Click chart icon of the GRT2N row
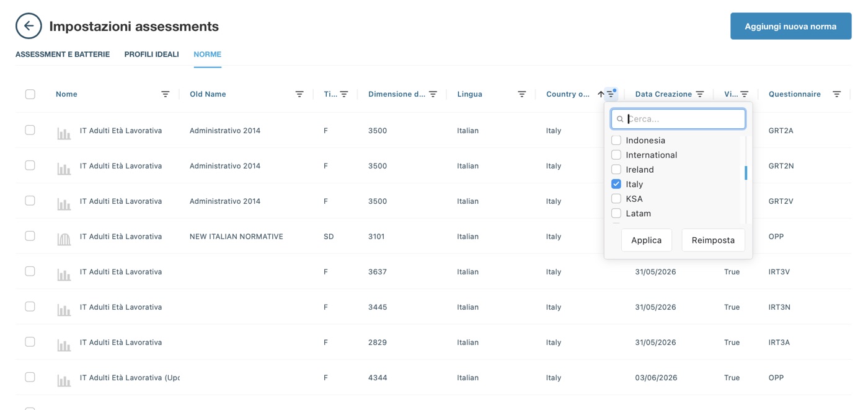The image size is (868, 410). coord(64,168)
